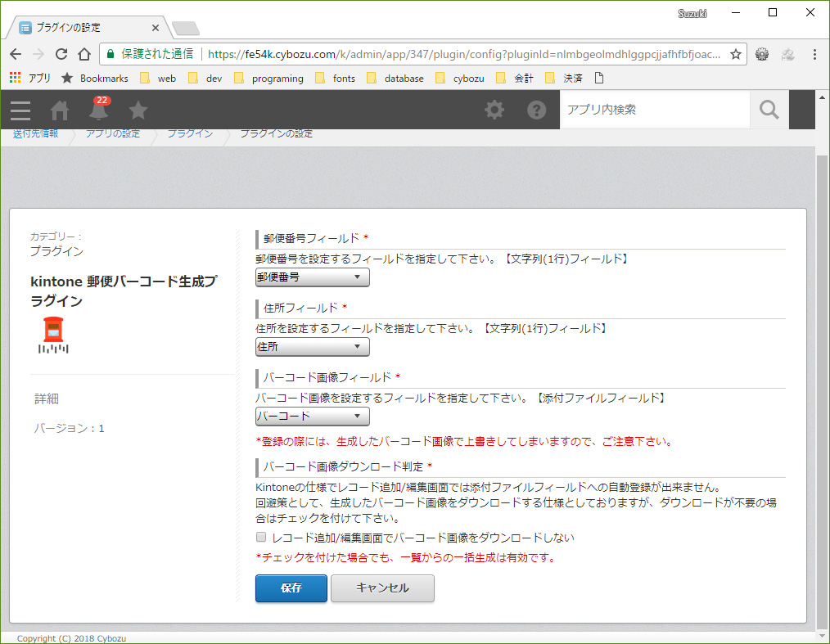
Task: Click the grayed extension icon next to gear
Action: [x=788, y=54]
